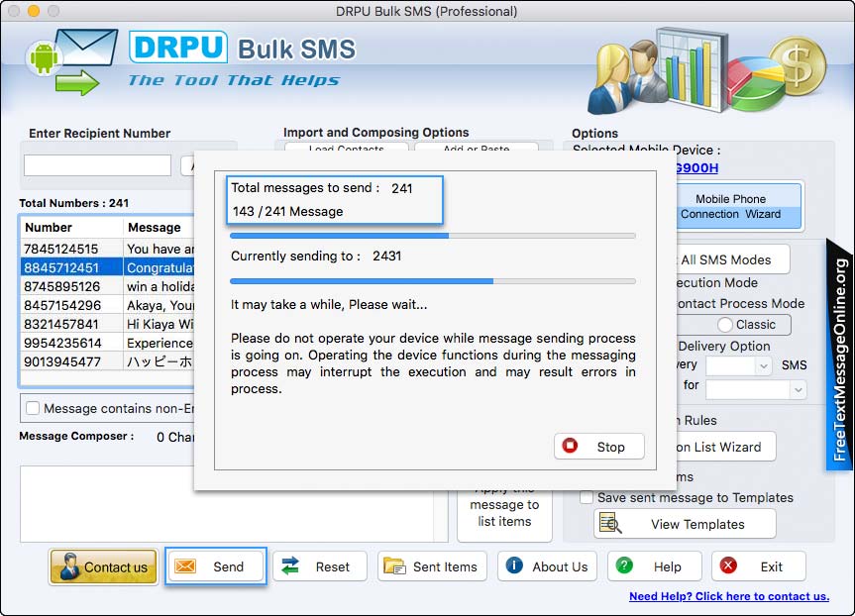The width and height of the screenshot is (855, 616).
Task: Select row with number 8457154296
Action: coord(107,305)
